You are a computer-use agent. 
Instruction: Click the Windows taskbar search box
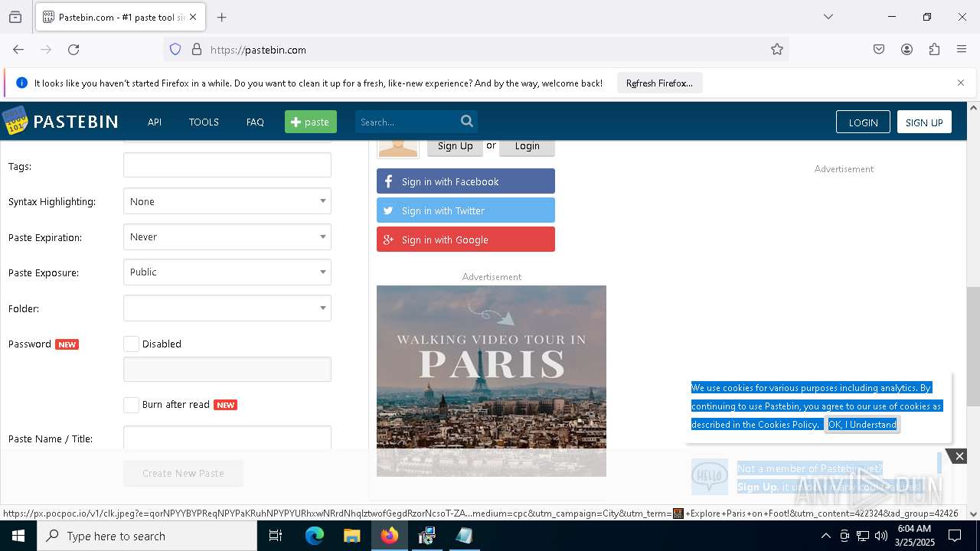click(147, 536)
